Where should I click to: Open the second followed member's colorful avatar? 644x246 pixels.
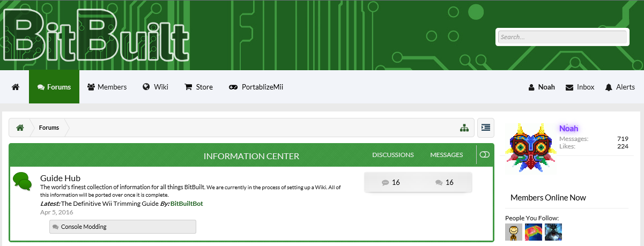click(534, 232)
